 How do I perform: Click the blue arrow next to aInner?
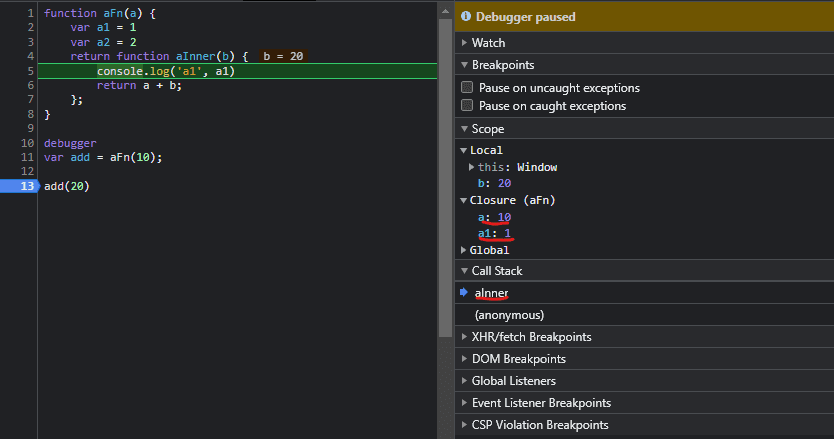click(x=464, y=293)
